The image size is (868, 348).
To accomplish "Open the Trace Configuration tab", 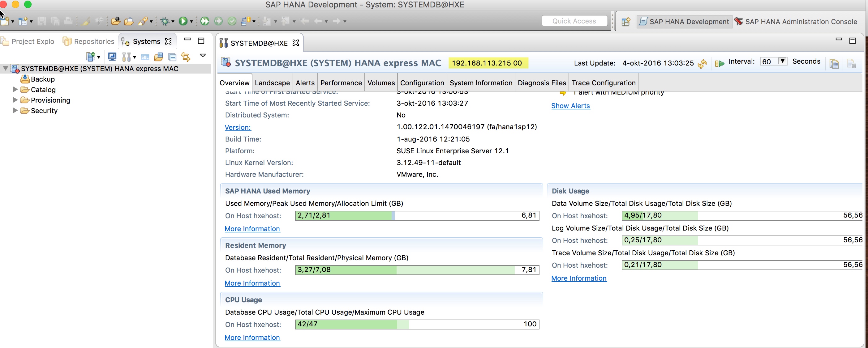I will point(604,83).
